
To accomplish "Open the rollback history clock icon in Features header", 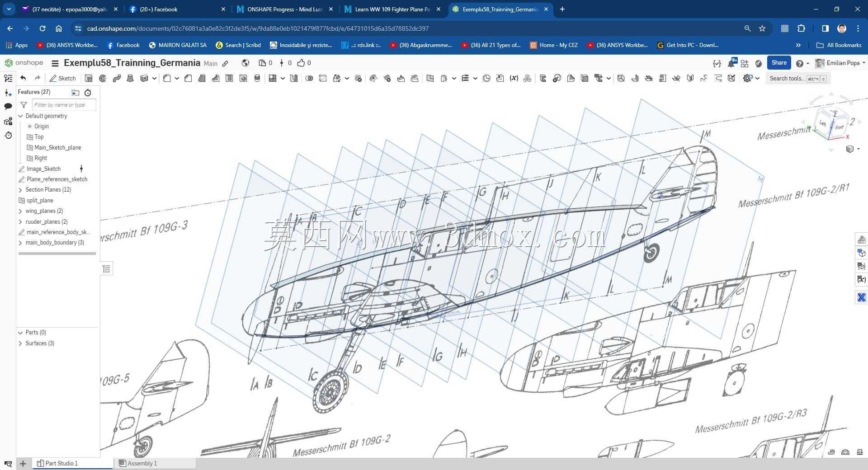I will point(88,93).
